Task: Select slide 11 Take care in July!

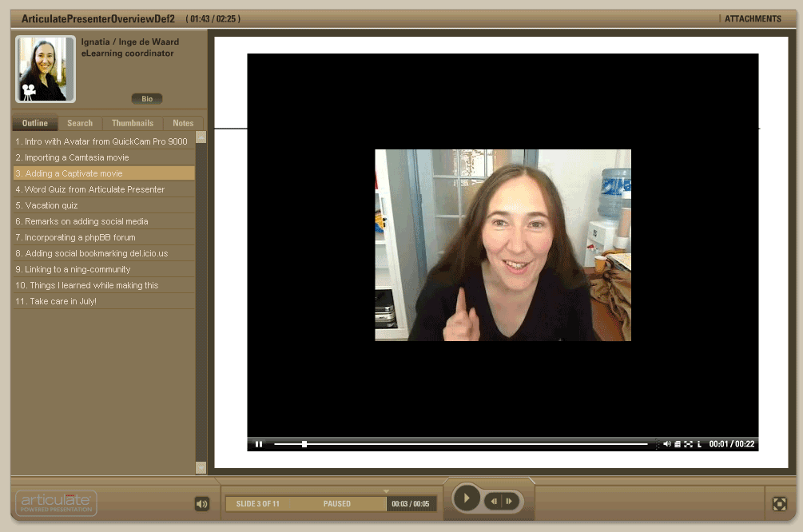Action: point(104,301)
